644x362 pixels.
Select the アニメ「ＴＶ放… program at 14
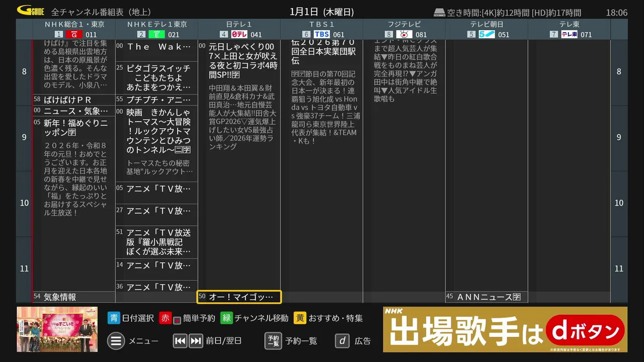(x=156, y=269)
